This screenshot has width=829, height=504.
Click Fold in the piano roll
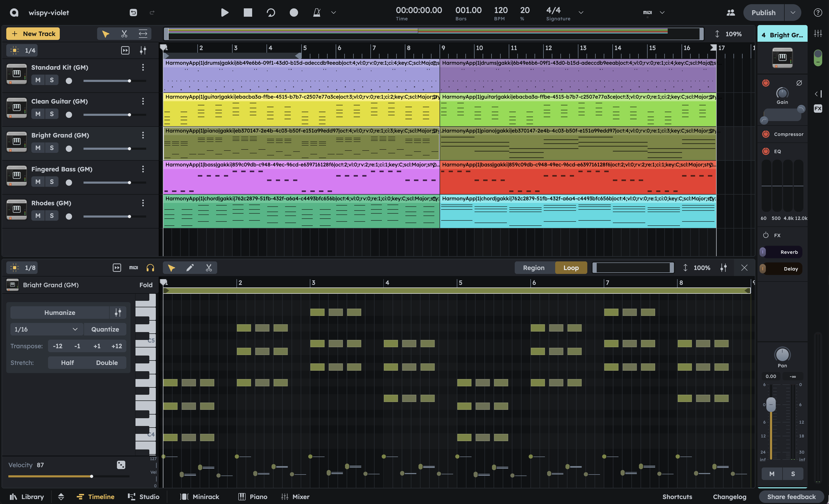pyautogui.click(x=146, y=285)
